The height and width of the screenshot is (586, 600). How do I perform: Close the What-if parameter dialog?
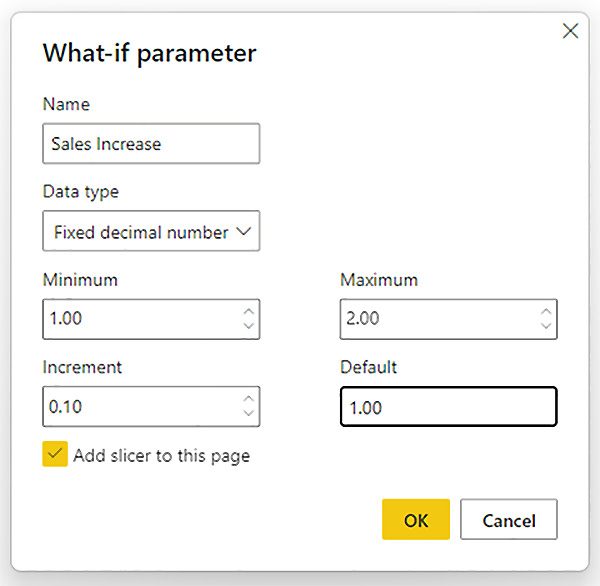tap(570, 31)
